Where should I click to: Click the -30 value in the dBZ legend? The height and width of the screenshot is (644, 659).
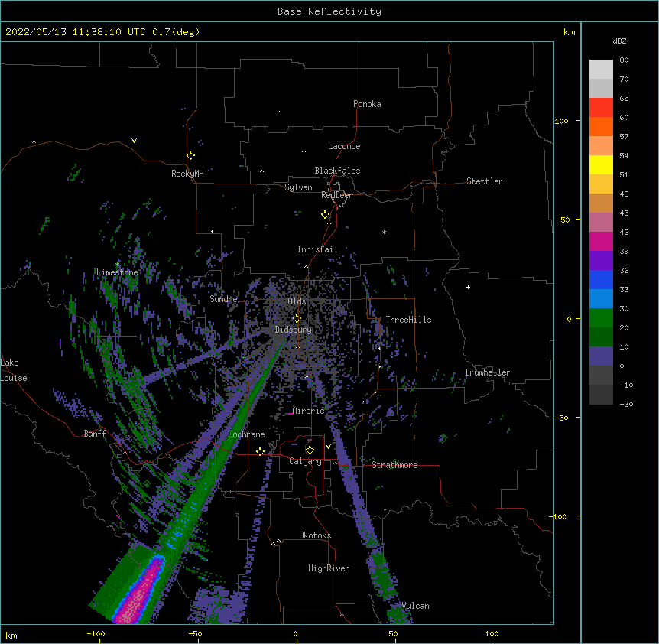pyautogui.click(x=626, y=405)
